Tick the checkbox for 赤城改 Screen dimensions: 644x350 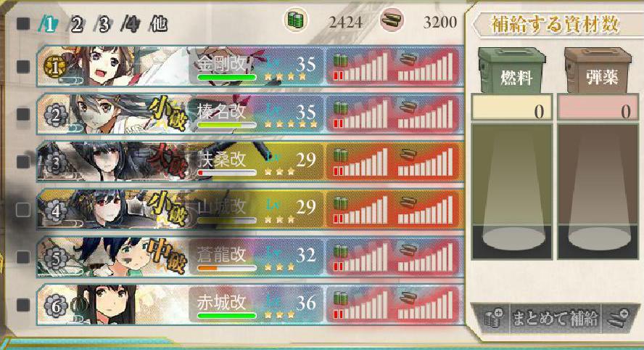[x=23, y=305]
